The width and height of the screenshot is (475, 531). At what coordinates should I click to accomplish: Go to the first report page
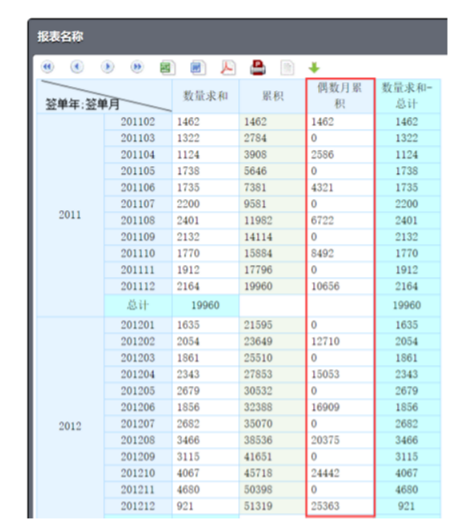pos(47,67)
